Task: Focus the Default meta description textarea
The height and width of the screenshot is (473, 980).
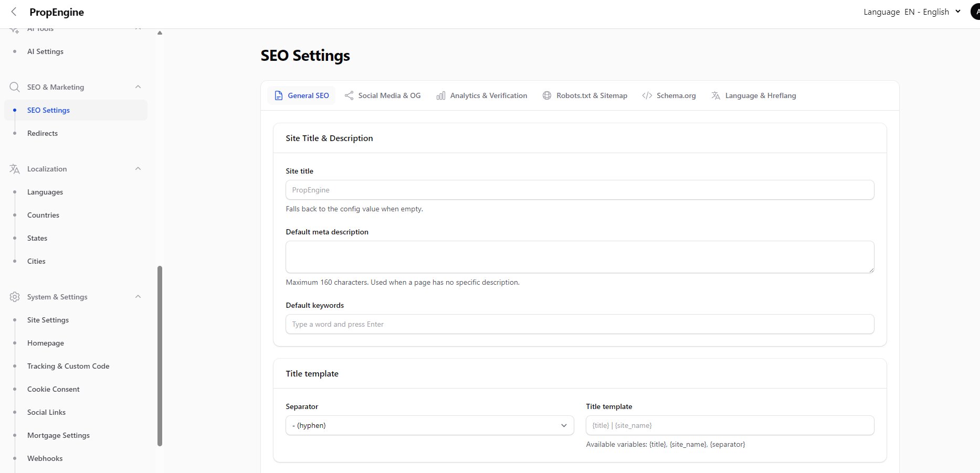Action: pyautogui.click(x=579, y=257)
